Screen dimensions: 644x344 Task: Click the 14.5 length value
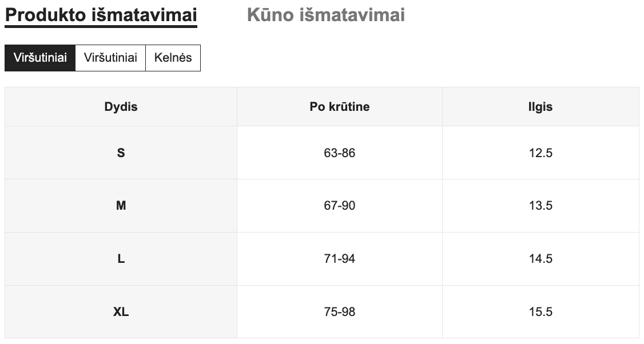click(x=541, y=259)
